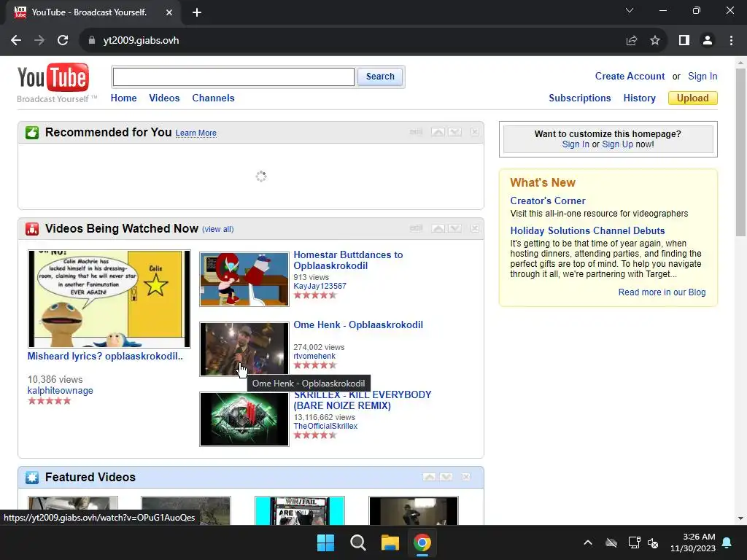The height and width of the screenshot is (560, 747).
Task: Click the Chrome icon in the taskbar
Action: point(422,542)
